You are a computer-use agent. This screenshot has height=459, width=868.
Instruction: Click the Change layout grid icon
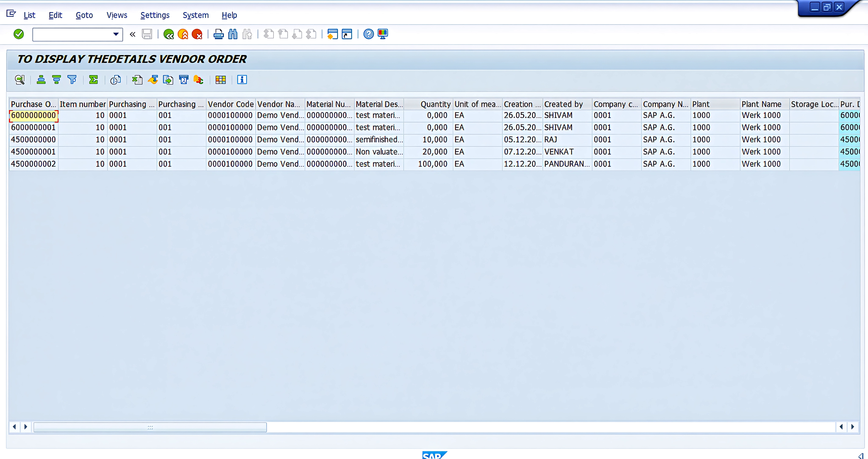pos(221,80)
